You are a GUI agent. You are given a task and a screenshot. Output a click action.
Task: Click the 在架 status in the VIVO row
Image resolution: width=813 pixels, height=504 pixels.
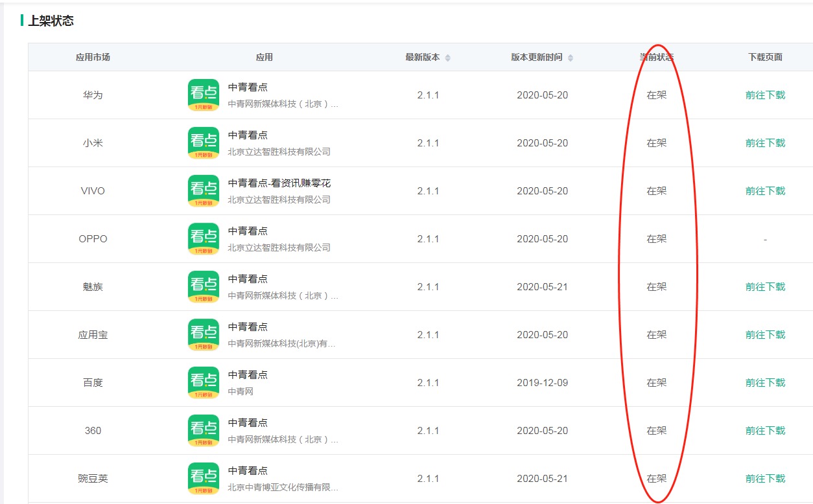click(657, 190)
